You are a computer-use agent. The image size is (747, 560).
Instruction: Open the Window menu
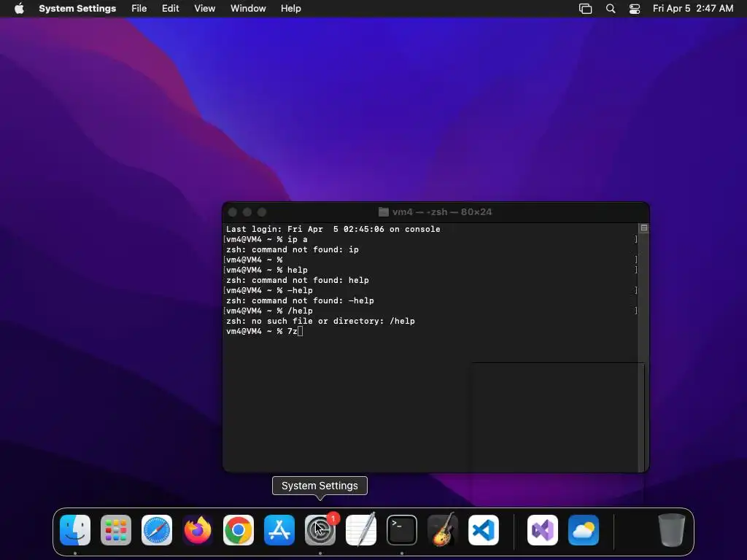pos(248,9)
